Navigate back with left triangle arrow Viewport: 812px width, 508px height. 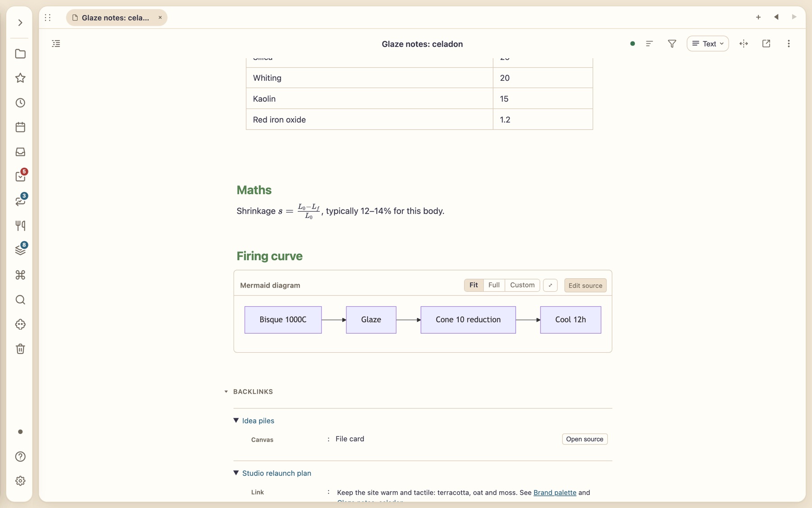(x=776, y=18)
